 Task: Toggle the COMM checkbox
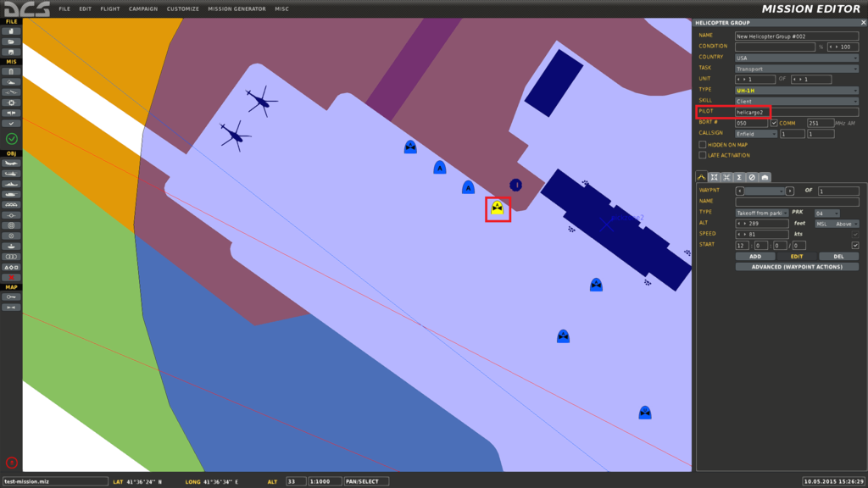tap(774, 123)
